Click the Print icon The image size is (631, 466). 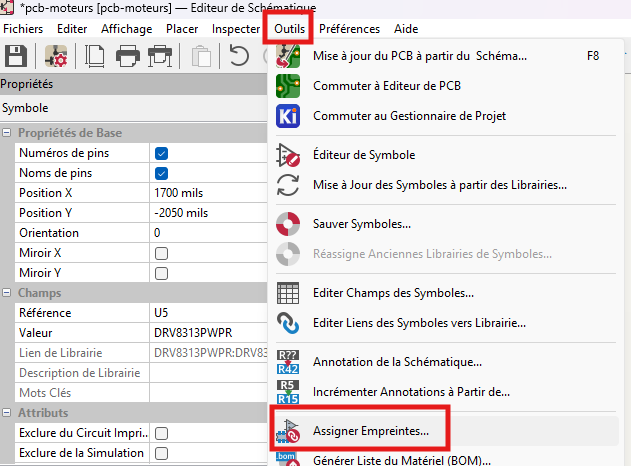(128, 56)
